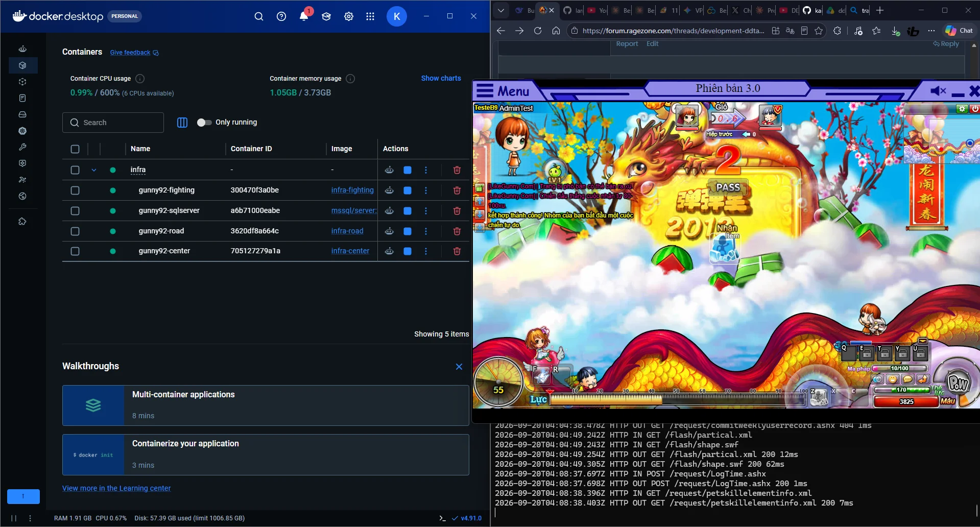This screenshot has height=527, width=980.
Task: Open Volumes disk icon in Docker sidebar
Action: click(22, 114)
